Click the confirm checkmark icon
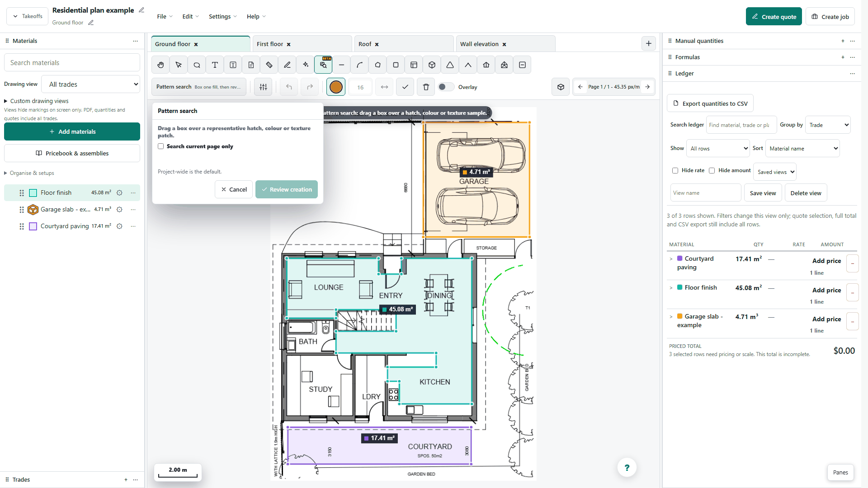Screen dimensions: 868x488 405,87
